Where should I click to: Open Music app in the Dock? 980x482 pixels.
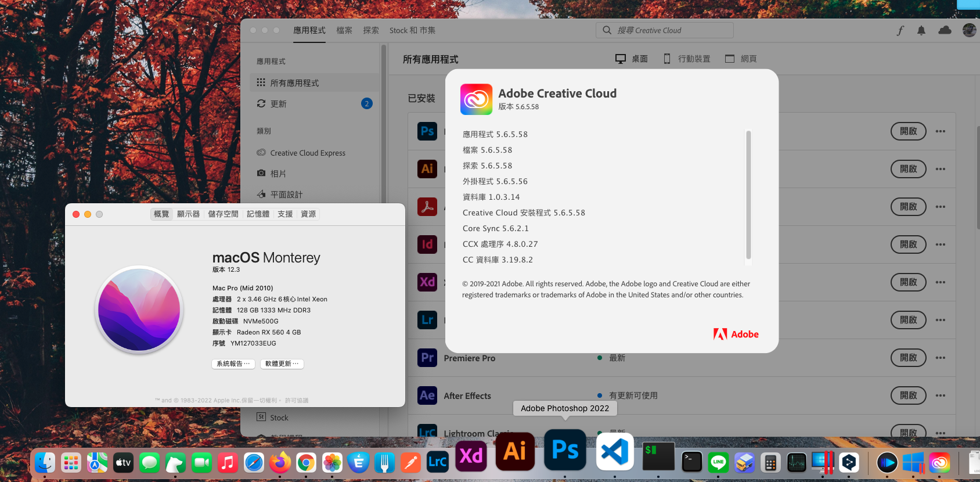coord(228,462)
